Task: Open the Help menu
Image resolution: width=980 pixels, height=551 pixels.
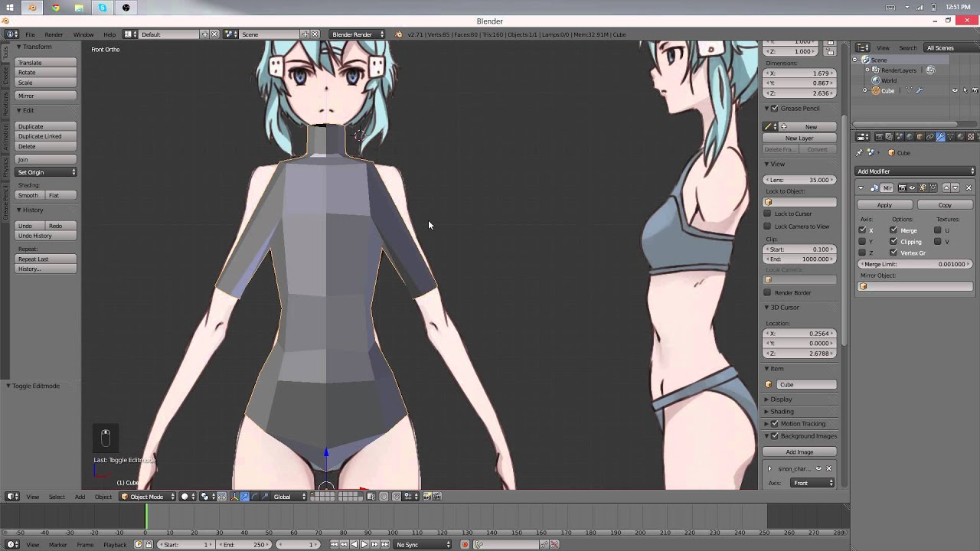Action: (109, 34)
